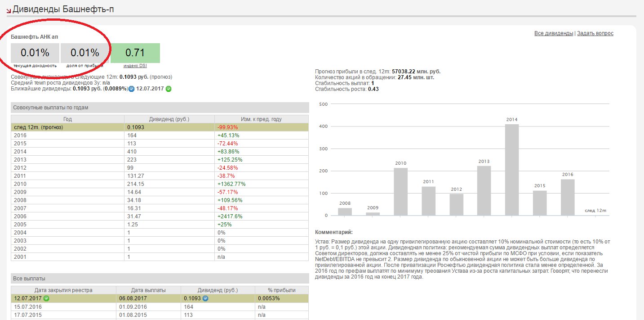Click the 2001 year cell
The width and height of the screenshot is (644, 320).
[x=67, y=257]
